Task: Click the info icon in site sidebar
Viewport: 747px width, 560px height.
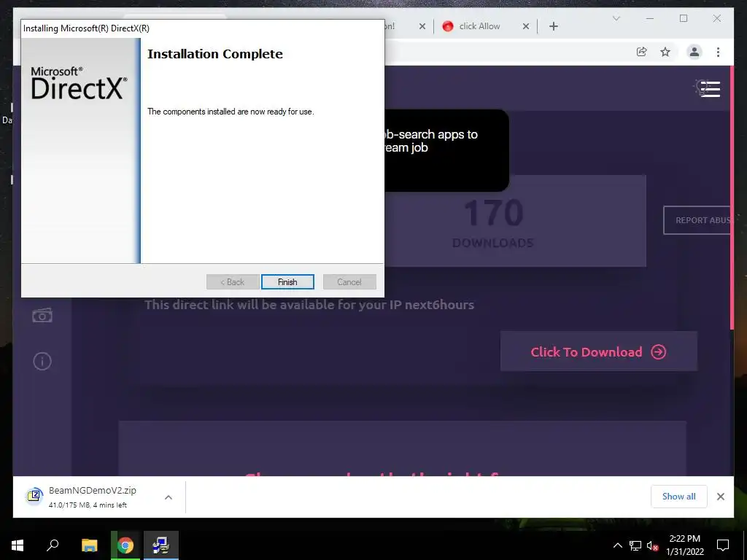Action: pos(42,361)
